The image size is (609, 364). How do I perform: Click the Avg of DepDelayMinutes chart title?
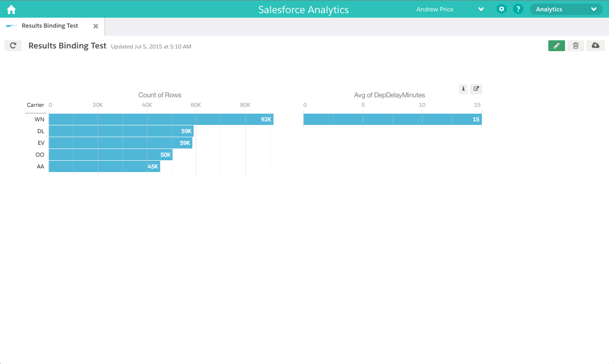click(389, 95)
